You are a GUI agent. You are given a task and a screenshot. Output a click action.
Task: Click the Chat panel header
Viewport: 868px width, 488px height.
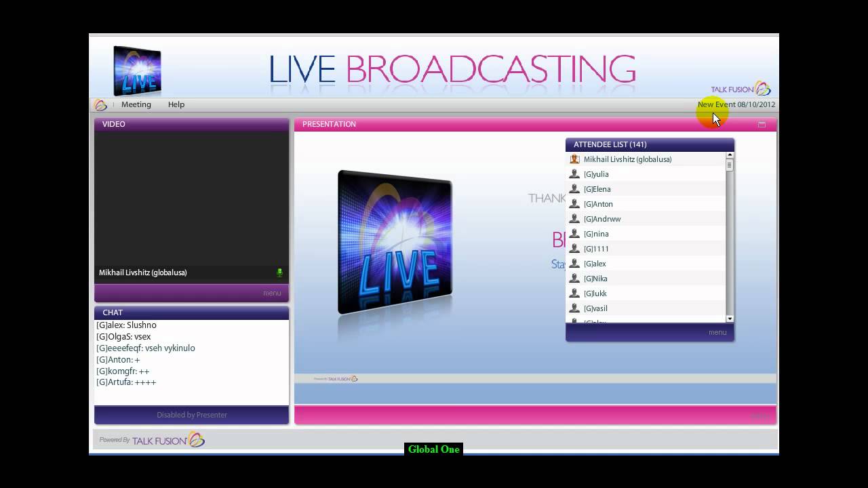point(191,312)
